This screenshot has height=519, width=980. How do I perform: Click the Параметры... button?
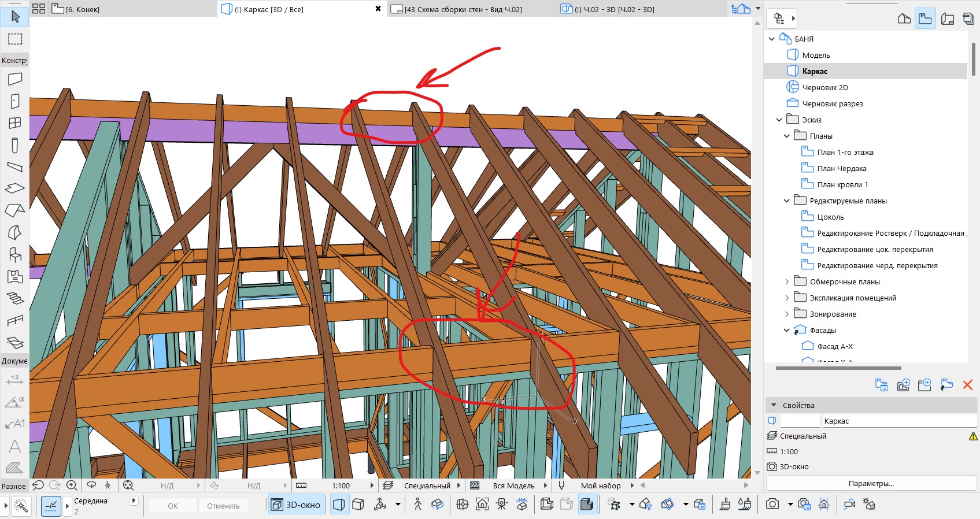pos(871,483)
